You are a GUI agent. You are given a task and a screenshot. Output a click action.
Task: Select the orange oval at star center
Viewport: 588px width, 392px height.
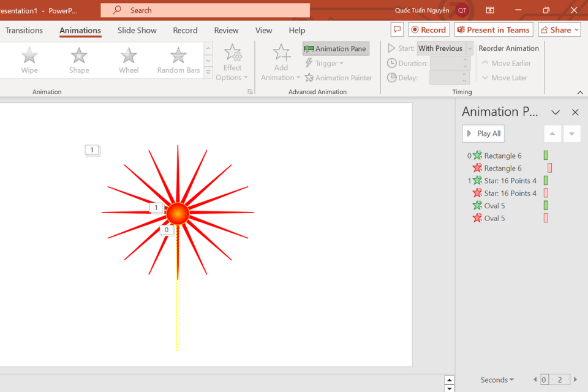(178, 213)
